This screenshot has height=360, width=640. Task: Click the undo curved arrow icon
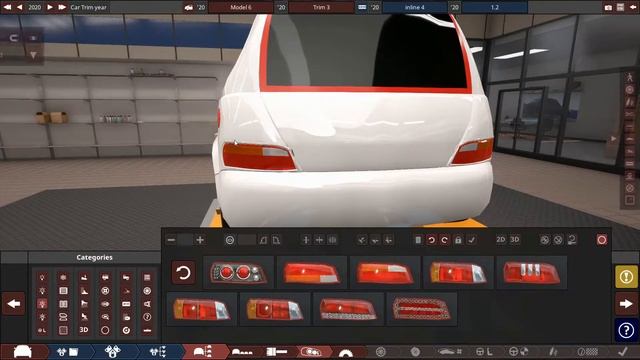(431, 240)
